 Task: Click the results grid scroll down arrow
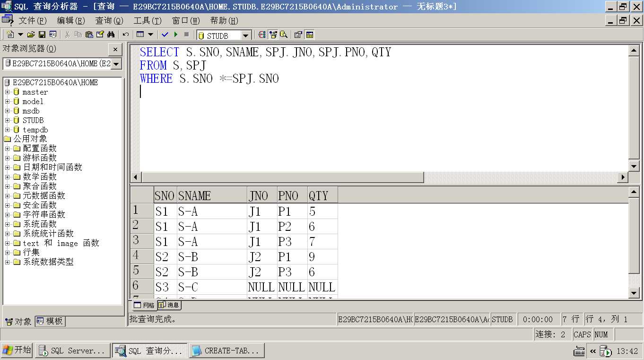tap(634, 293)
